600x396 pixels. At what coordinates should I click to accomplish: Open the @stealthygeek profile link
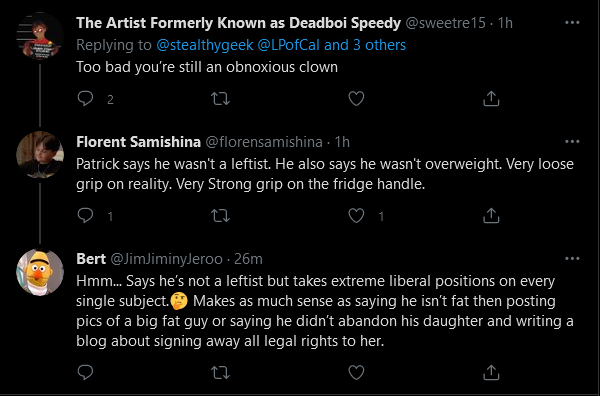(x=205, y=45)
